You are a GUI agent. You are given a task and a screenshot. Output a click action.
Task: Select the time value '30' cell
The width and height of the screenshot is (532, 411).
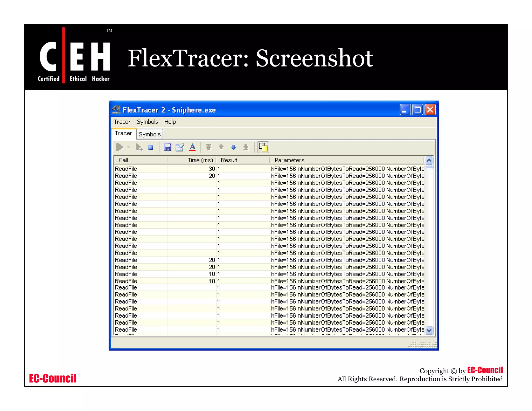tap(192, 169)
